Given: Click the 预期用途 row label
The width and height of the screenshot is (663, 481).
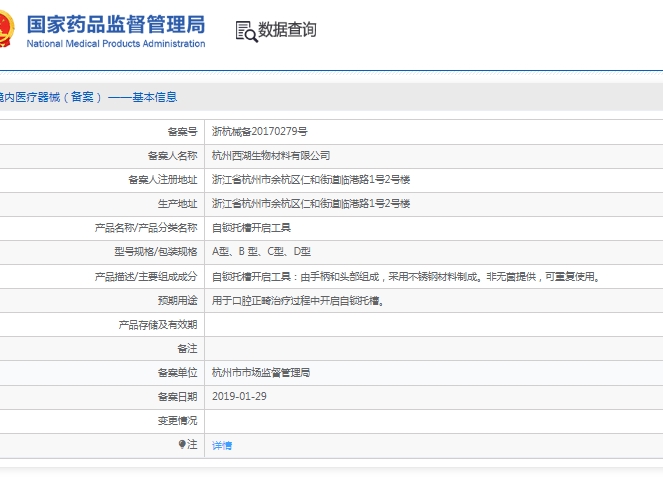Looking at the screenshot, I should click(178, 301).
